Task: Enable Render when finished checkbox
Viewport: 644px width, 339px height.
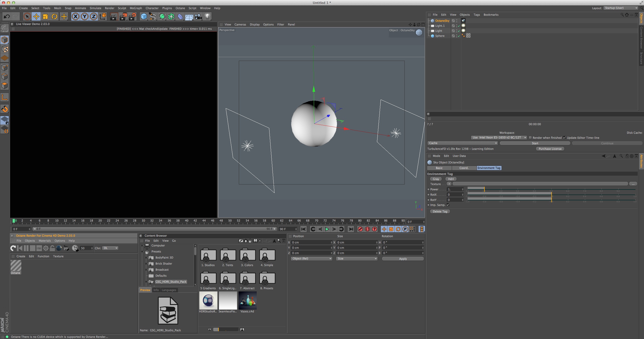Action: click(530, 138)
